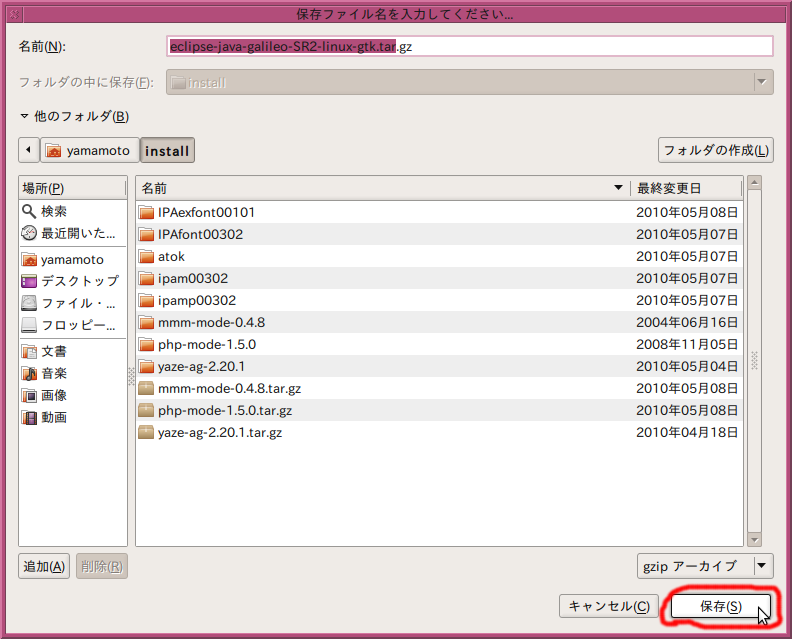Click the 追加(A) add bookmark button
Viewport: 792px width, 639px height.
pyautogui.click(x=44, y=566)
